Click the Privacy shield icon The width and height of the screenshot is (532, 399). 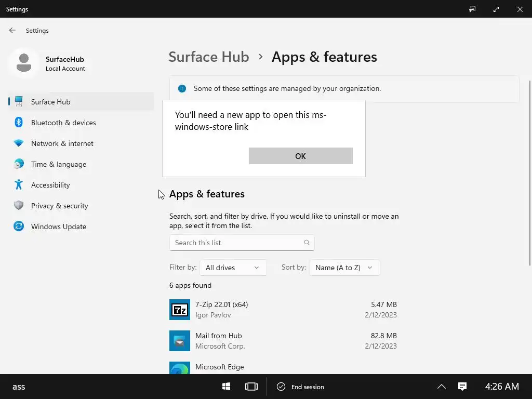[x=19, y=205]
